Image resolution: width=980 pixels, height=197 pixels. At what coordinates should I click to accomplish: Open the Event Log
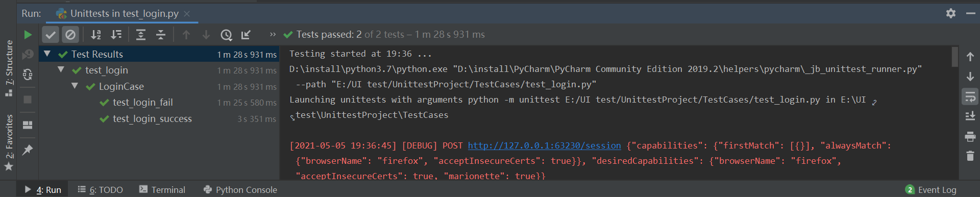pos(931,190)
